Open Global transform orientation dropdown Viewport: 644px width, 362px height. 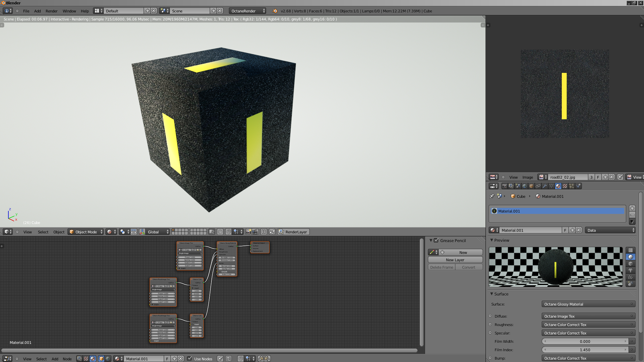pos(158,232)
